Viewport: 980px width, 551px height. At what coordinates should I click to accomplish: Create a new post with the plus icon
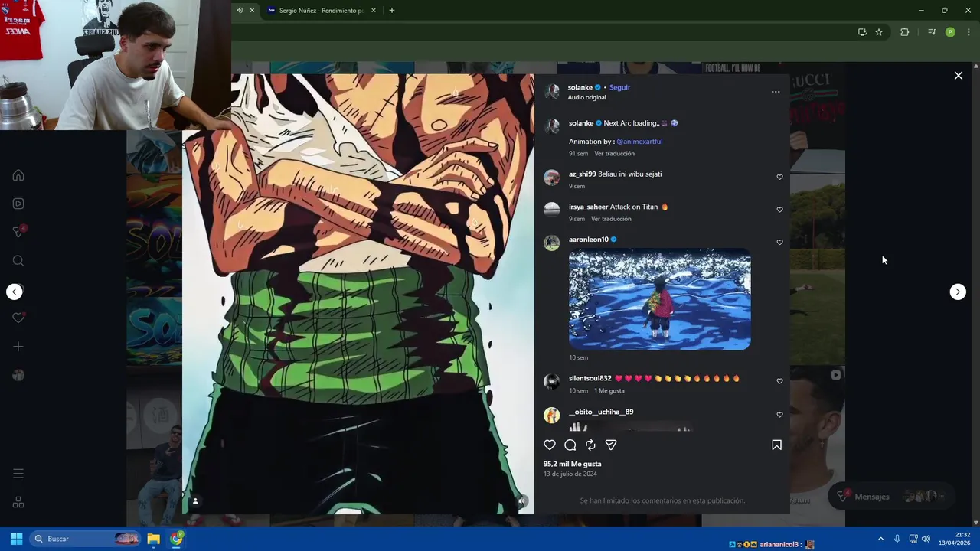pyautogui.click(x=18, y=347)
